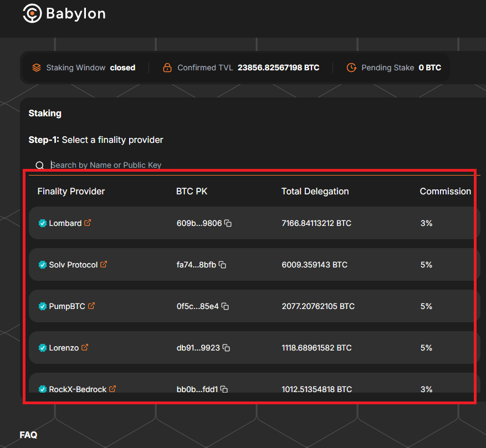486x448 pixels.
Task: Click RockX-Bedrock 3% commission value
Action: 426,389
